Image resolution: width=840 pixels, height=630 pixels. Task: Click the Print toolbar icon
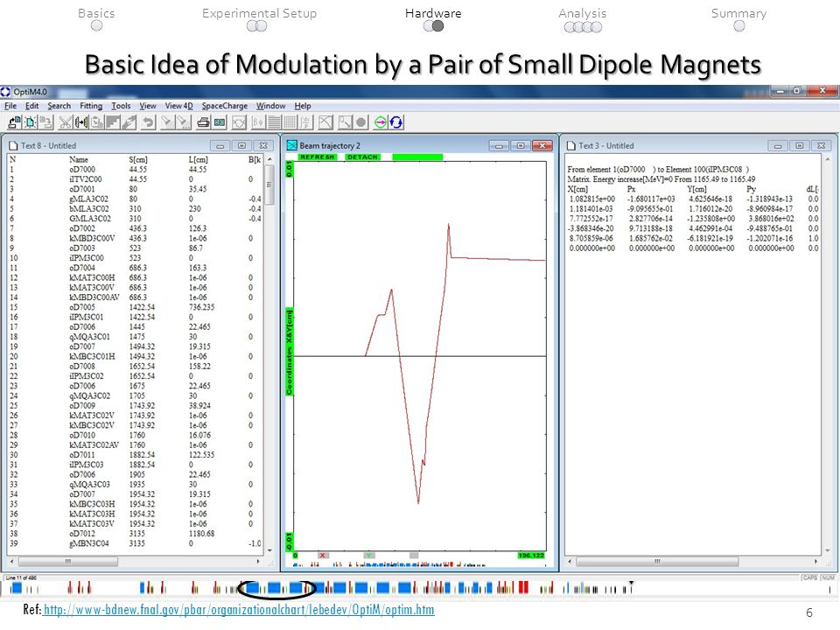pos(203,122)
